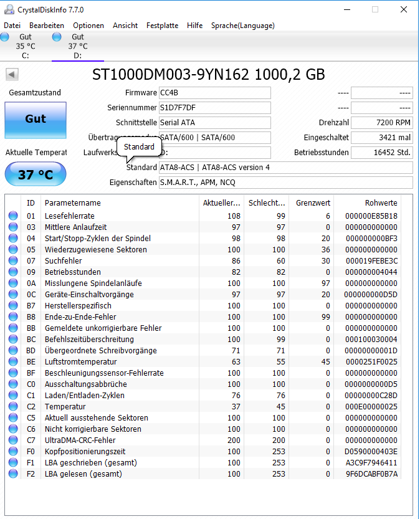Click the Eingeschaltet field 3421 mal
Screen dimensions: 420x519
point(382,138)
